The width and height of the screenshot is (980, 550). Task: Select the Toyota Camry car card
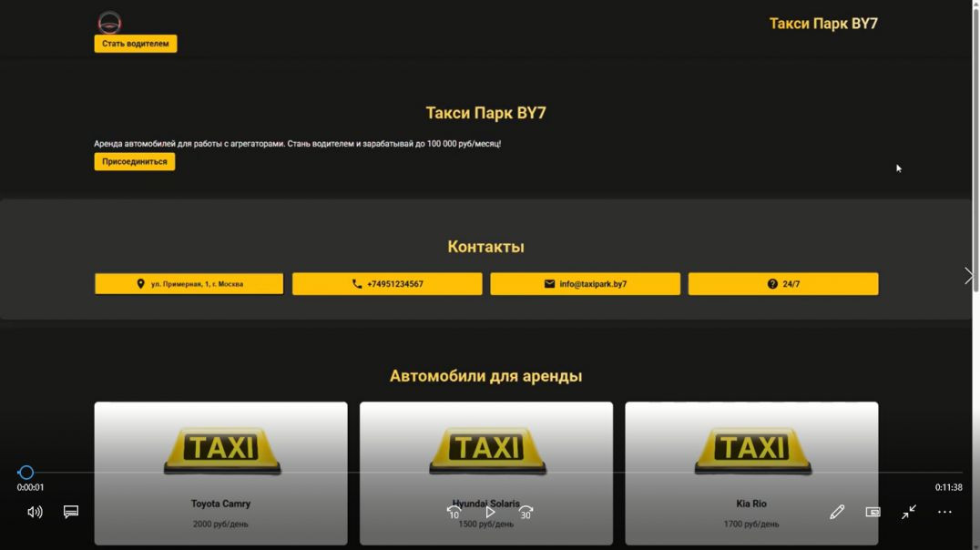coord(220,474)
